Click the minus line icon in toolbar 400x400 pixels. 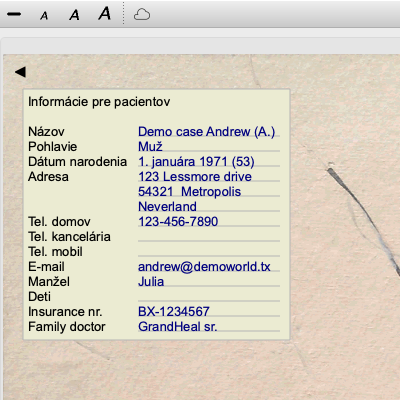(14, 14)
